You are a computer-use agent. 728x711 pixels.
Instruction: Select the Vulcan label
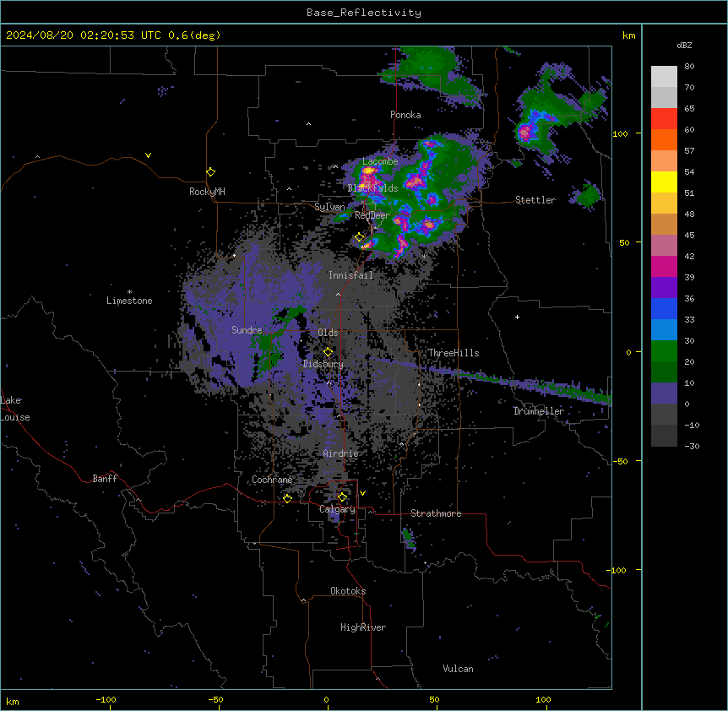[459, 669]
